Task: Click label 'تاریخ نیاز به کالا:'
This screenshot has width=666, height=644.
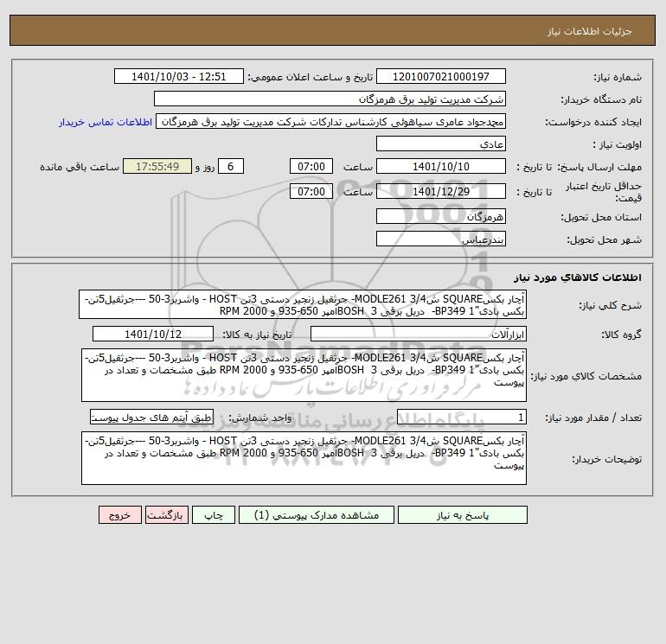Action: pyautogui.click(x=258, y=335)
